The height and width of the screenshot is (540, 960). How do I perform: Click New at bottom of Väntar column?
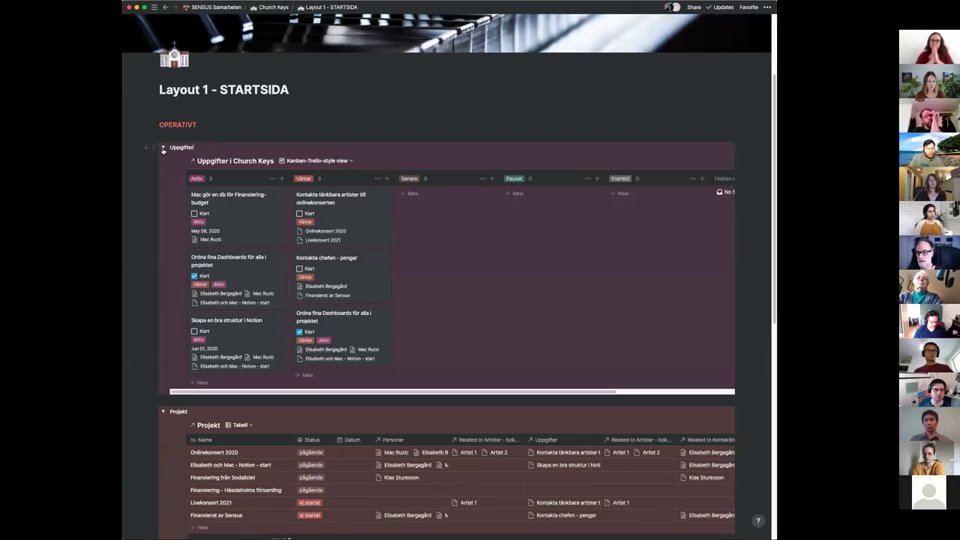pyautogui.click(x=304, y=375)
